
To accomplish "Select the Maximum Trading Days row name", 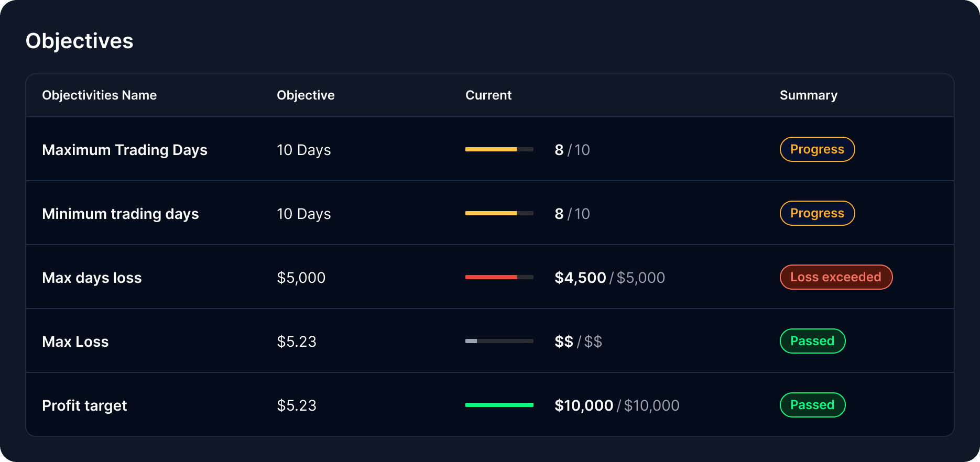I will [x=125, y=150].
